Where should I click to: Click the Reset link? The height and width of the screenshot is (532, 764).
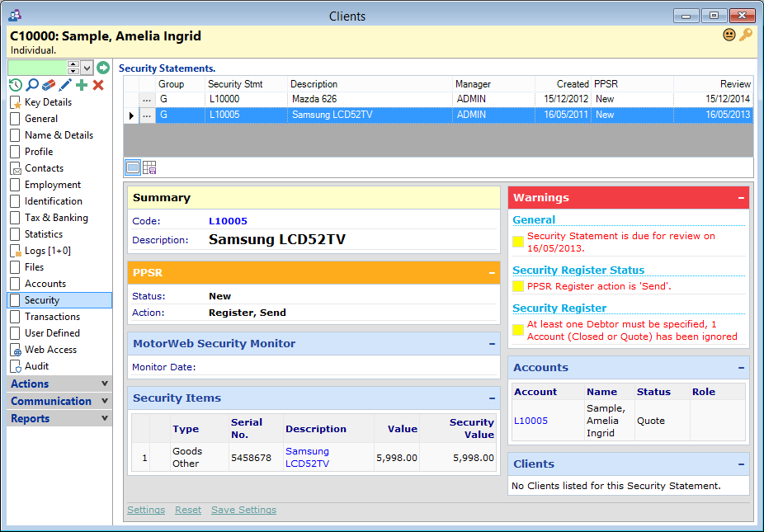tap(188, 510)
